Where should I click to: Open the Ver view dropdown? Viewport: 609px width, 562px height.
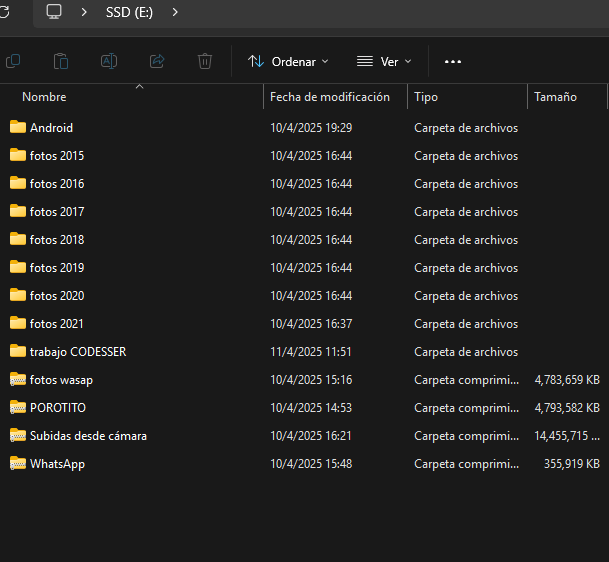(384, 62)
